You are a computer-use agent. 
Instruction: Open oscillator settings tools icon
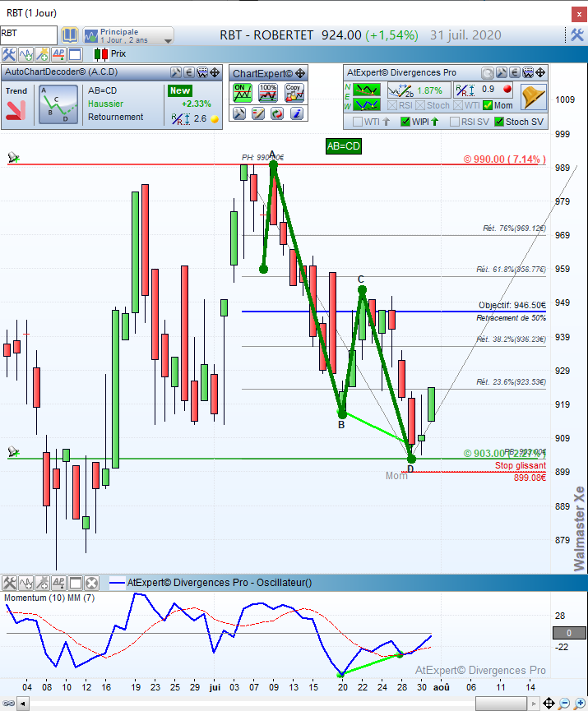point(9,583)
